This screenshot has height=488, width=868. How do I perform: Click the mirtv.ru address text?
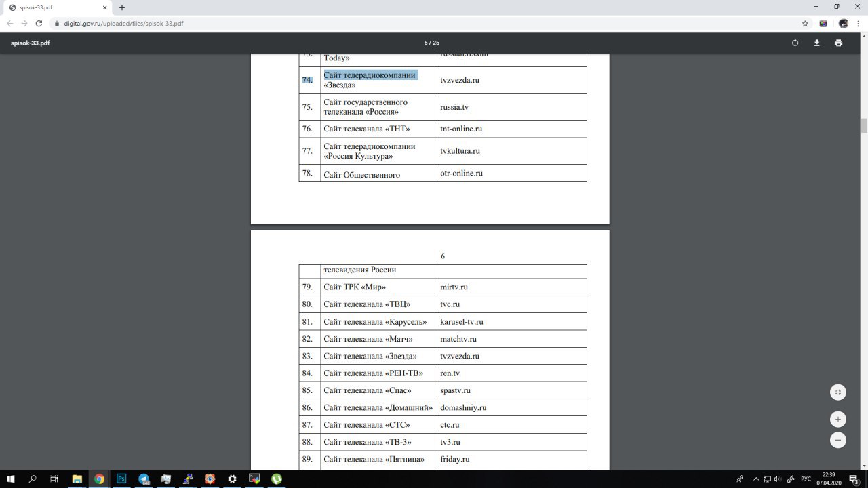(x=454, y=287)
